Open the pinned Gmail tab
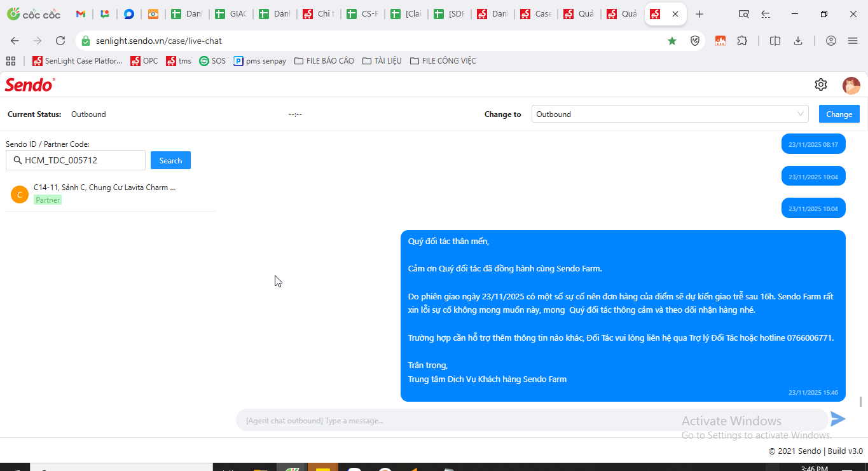 point(81,14)
